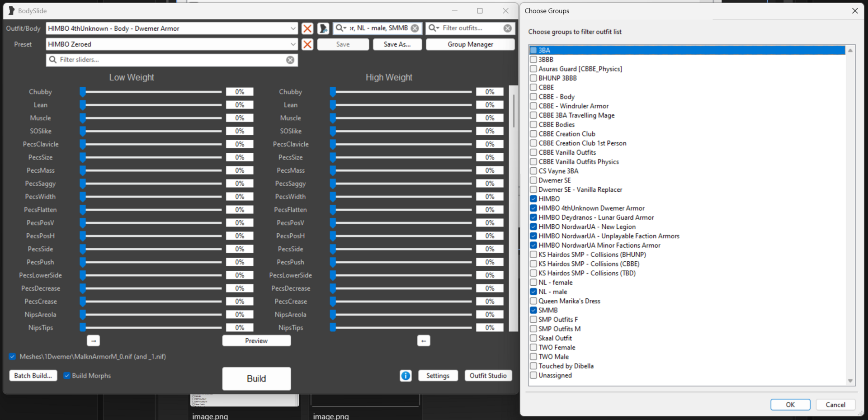Click the High Weight PecsSize slider handle
This screenshot has width=868, height=420.
[x=333, y=157]
